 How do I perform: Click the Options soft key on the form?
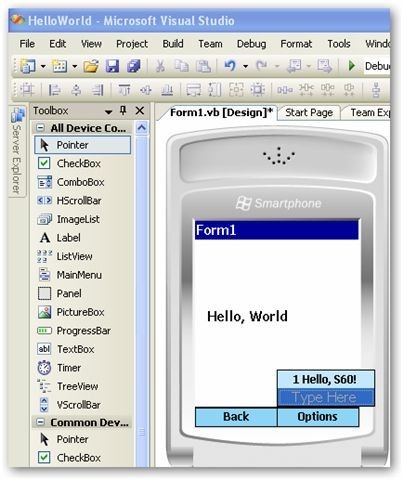point(318,417)
